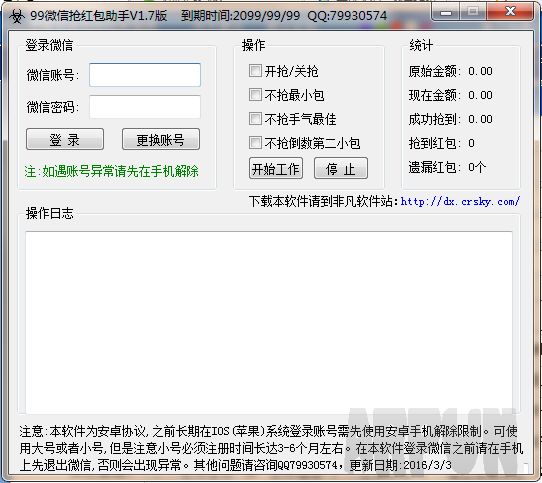Click the 开始工作 button
Image resolution: width=542 pixels, height=483 pixels.
pyautogui.click(x=276, y=169)
